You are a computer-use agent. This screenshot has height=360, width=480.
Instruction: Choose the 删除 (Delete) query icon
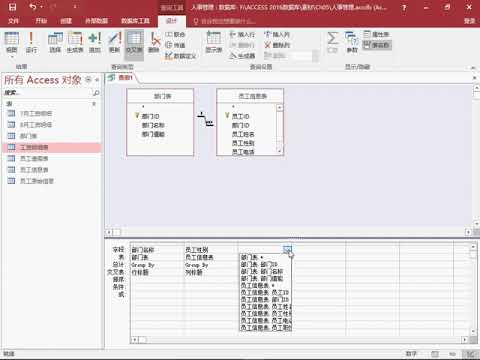tap(154, 43)
